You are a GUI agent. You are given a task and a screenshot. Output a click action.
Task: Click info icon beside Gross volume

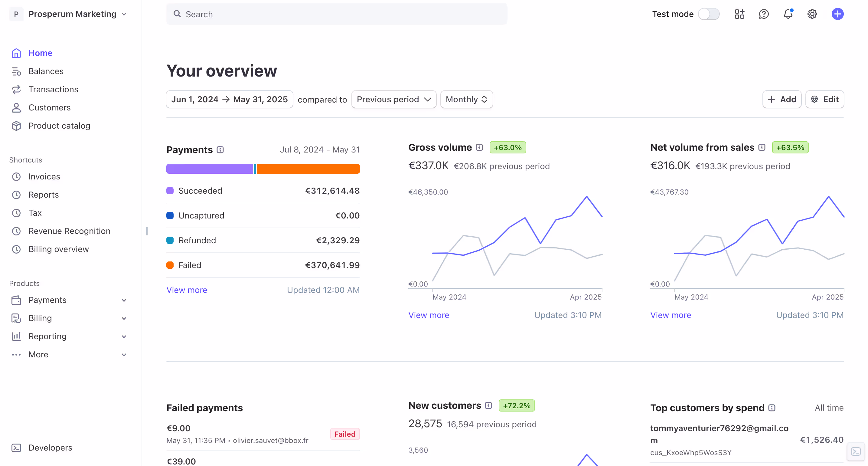[479, 147]
